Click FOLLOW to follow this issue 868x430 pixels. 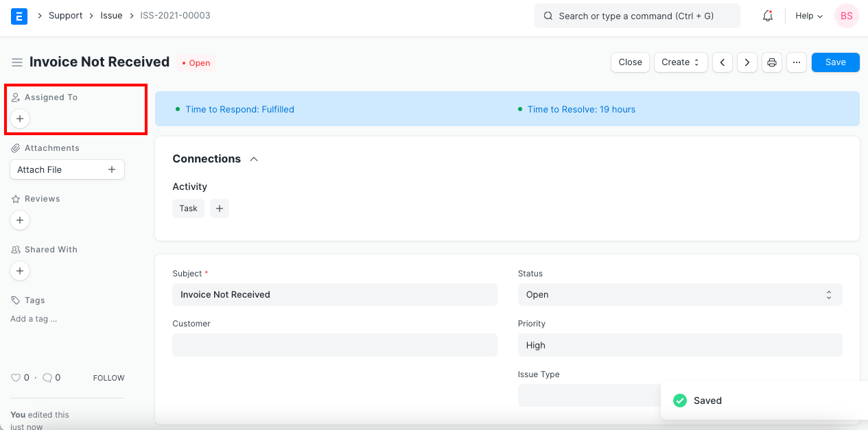pyautogui.click(x=108, y=377)
